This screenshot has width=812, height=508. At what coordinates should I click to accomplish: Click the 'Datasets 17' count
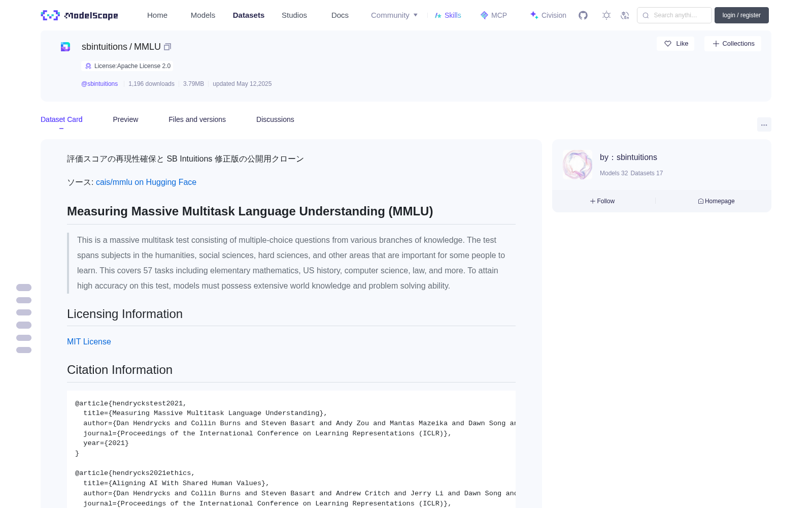point(647,173)
